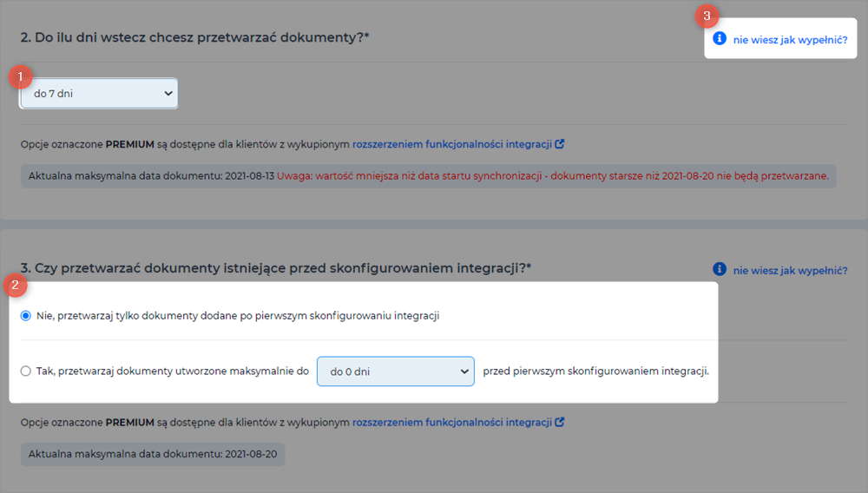Click heading '3. Czy przetwarzać dokumenty istniejące'
Image resolution: width=868 pixels, height=493 pixels.
pos(276,268)
